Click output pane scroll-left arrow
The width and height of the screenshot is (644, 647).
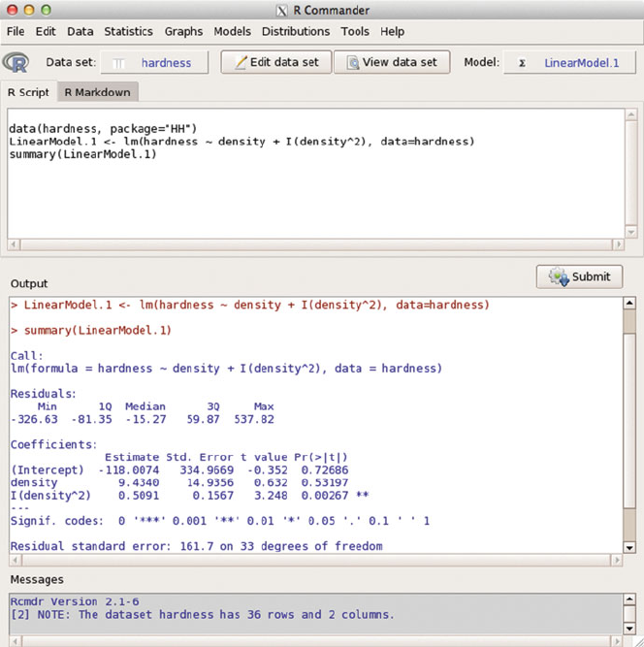tap(16, 561)
